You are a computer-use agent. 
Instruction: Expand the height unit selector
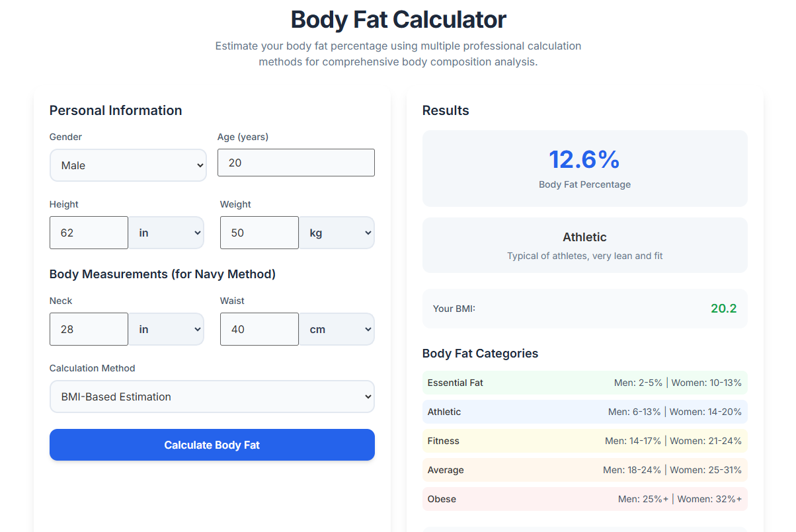tap(166, 232)
